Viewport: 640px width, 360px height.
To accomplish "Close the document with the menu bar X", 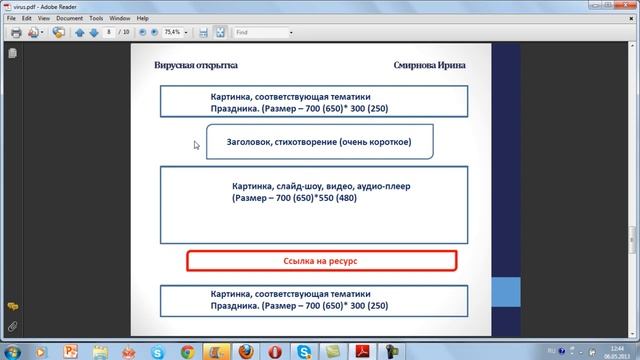I will pos(631,18).
